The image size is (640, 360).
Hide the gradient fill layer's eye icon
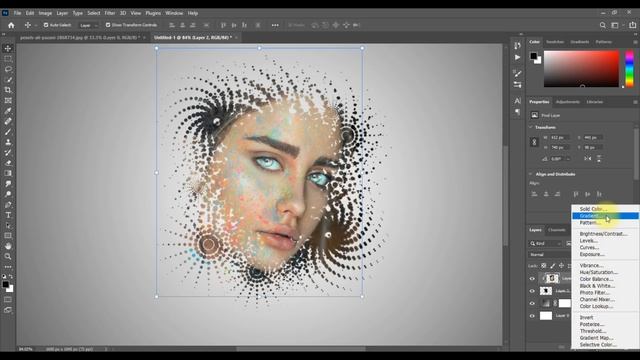532,303
